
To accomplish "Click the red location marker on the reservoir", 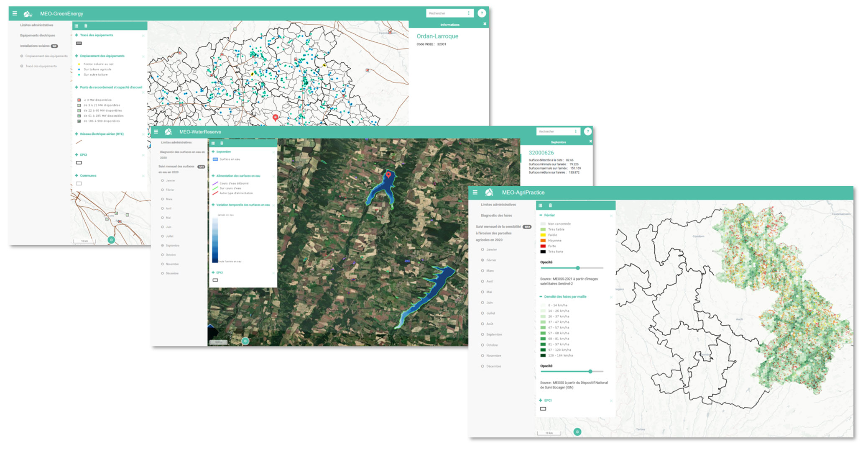I will click(x=388, y=174).
